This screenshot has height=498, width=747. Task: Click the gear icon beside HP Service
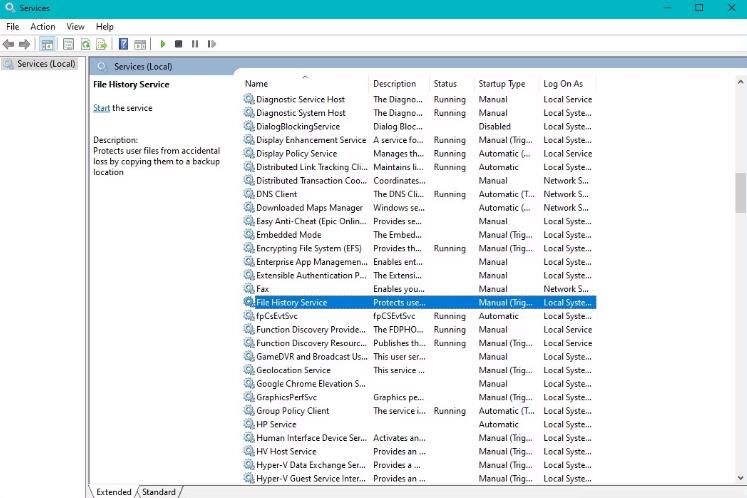249,424
